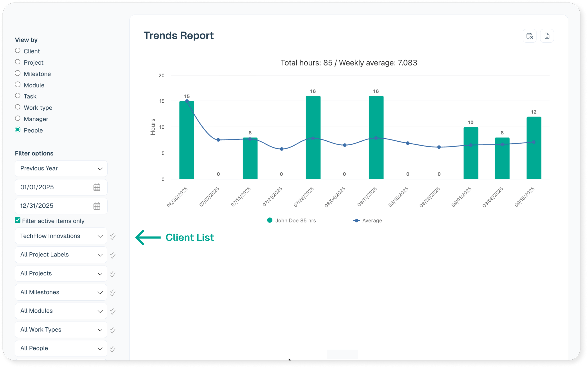The height and width of the screenshot is (368, 588).
Task: Click select-all checkmarks beside All People
Action: [113, 349]
